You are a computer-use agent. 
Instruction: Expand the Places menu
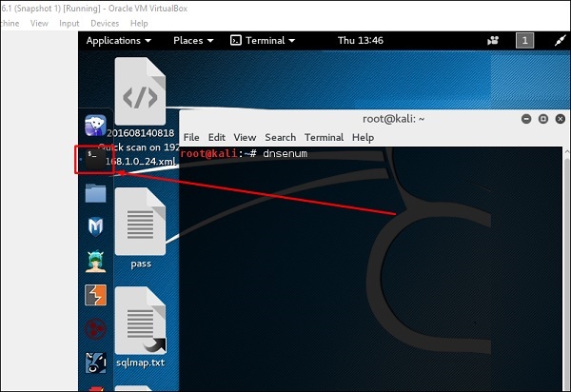(x=193, y=40)
